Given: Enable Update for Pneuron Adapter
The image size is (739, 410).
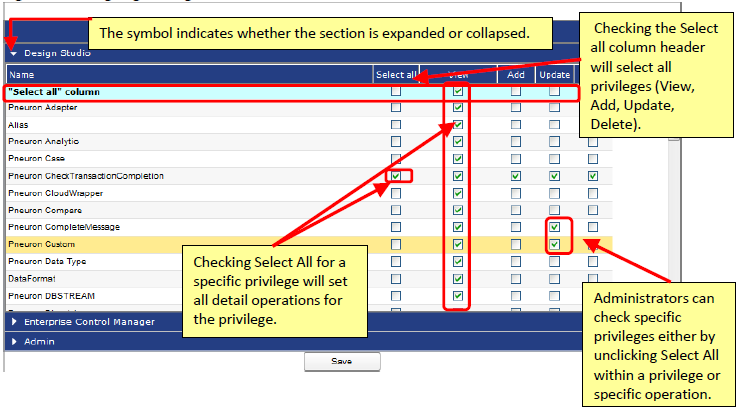Looking at the screenshot, I should pyautogui.click(x=555, y=107).
